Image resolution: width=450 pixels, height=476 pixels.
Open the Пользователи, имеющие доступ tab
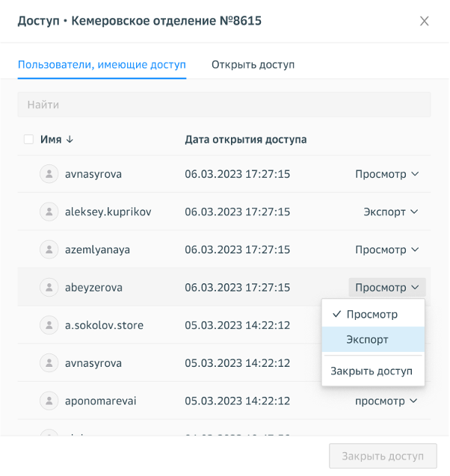pyautogui.click(x=102, y=65)
